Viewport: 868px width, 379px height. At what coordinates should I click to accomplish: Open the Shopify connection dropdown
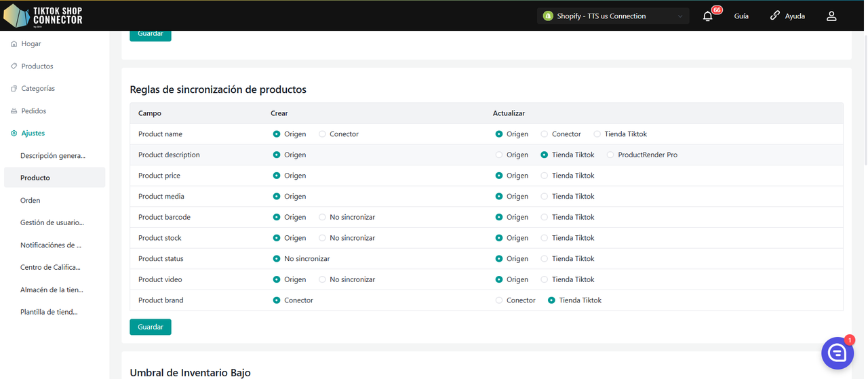[613, 16]
